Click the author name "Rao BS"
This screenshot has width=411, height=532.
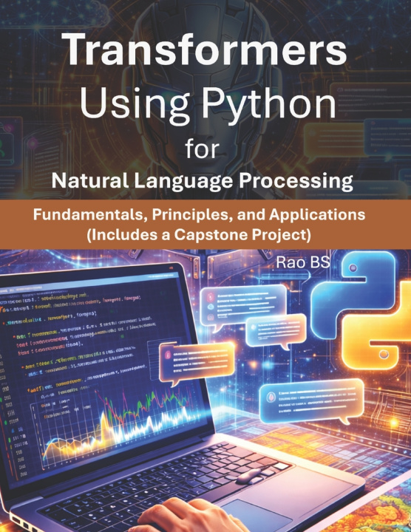pyautogui.click(x=303, y=262)
